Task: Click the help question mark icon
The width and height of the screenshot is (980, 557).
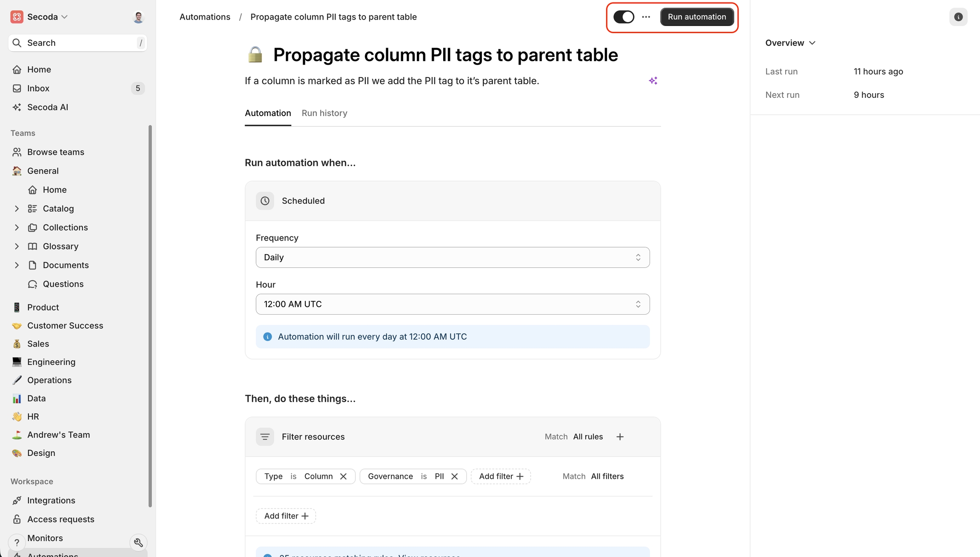Action: pyautogui.click(x=17, y=543)
